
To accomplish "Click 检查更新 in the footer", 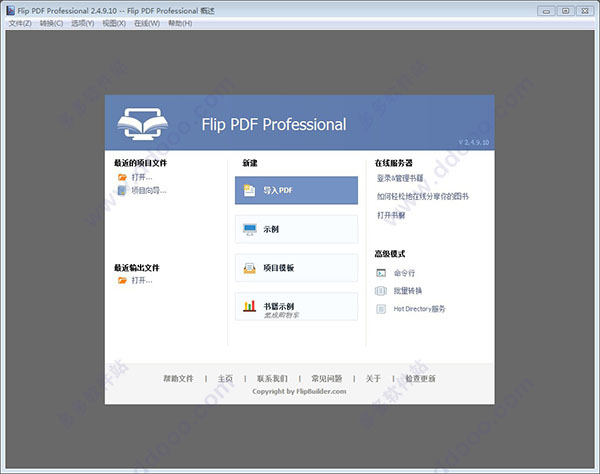I will (420, 378).
